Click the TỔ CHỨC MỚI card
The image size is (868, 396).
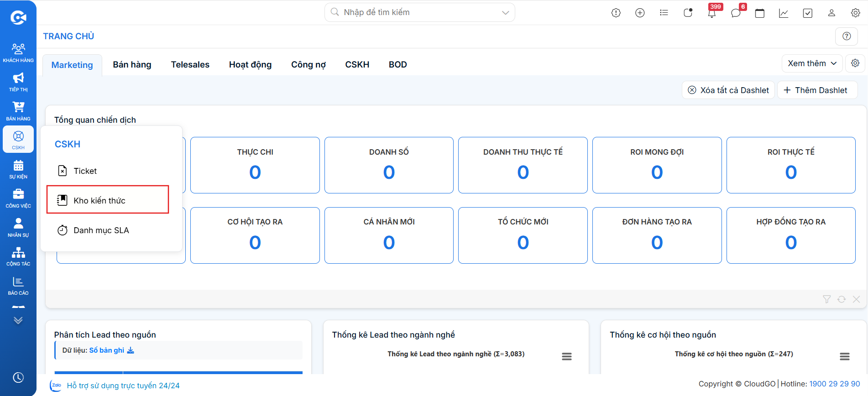click(523, 235)
